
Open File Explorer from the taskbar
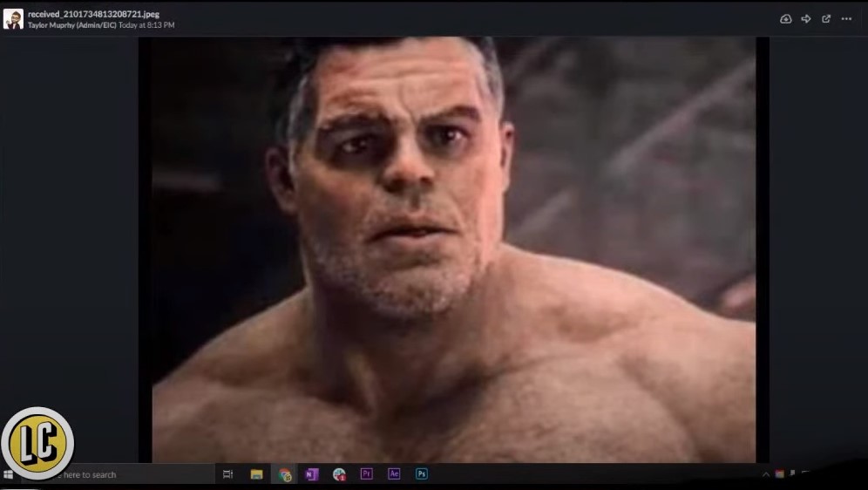point(256,474)
